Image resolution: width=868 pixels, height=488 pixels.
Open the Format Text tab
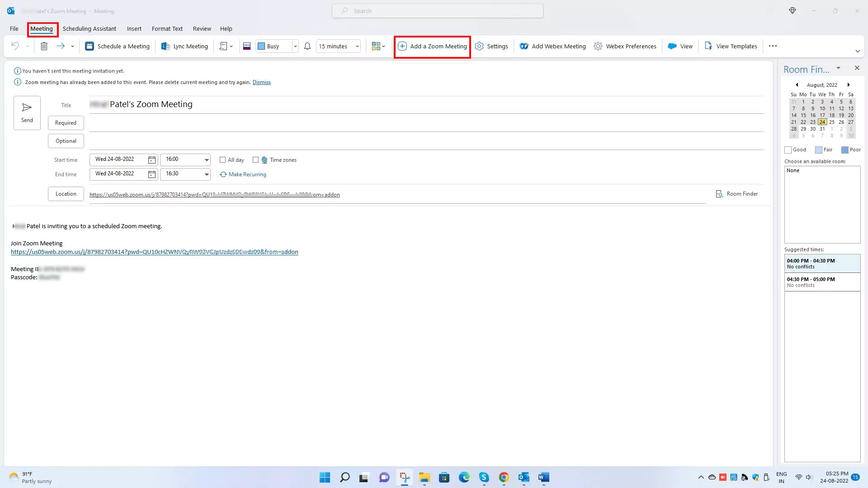click(167, 28)
